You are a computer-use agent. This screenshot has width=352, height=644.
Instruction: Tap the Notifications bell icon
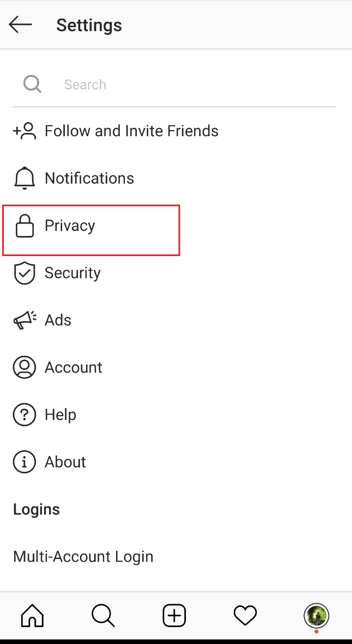[24, 178]
